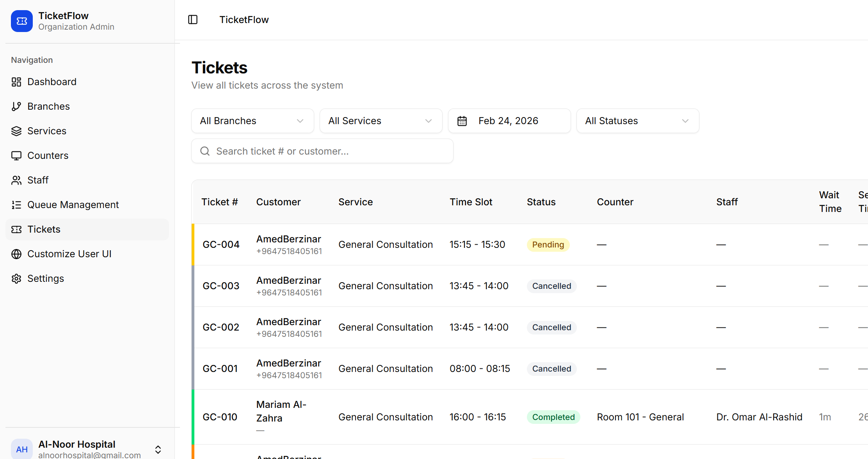Select the Staff people icon
This screenshot has width=868, height=459.
click(16, 180)
